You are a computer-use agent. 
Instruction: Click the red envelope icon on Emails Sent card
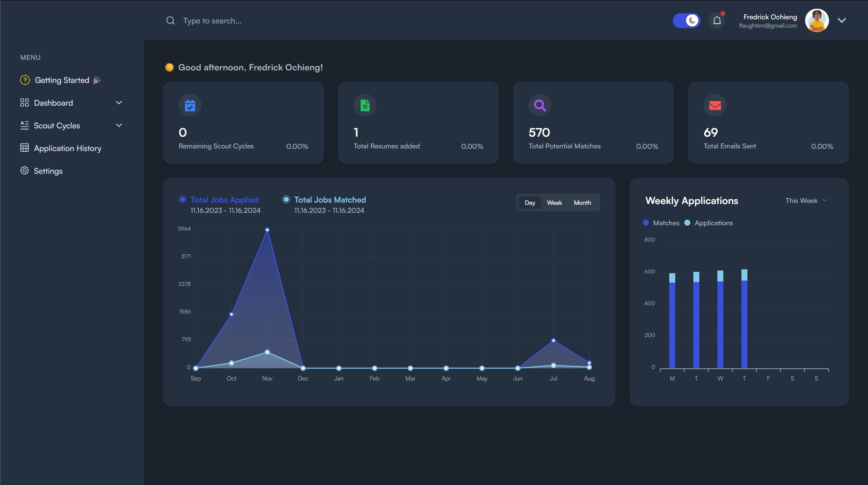point(715,105)
